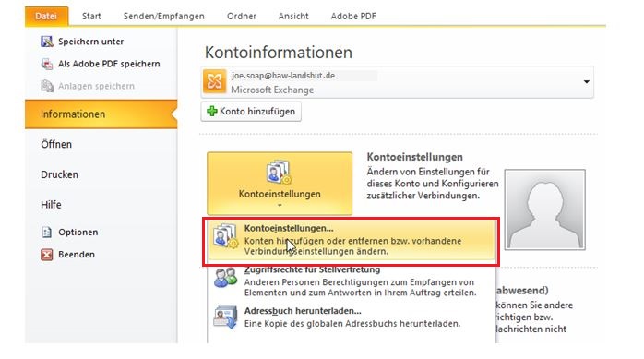Viewport: 644px width, 359px height.
Task: Click the Speichern unter icon
Action: point(47,42)
